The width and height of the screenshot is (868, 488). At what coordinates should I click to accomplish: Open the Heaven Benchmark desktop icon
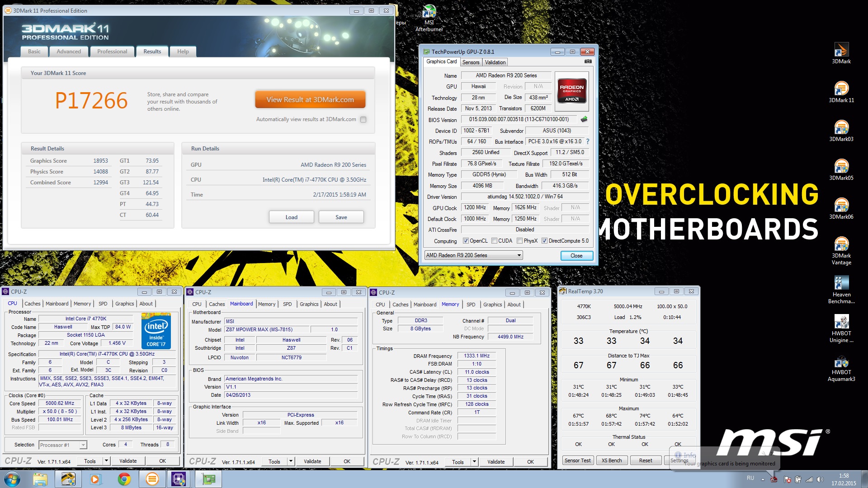[x=841, y=290]
